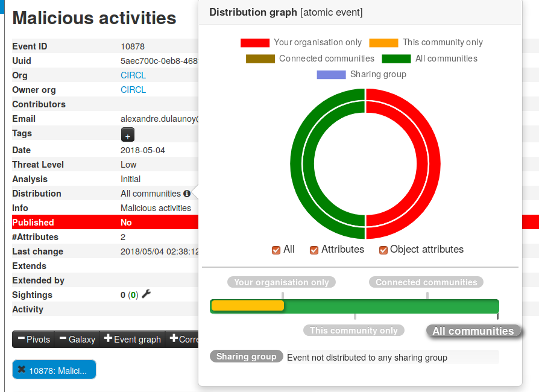Toggle the 'All' checkbox
Viewport: 539px width, 392px height.
coord(276,250)
